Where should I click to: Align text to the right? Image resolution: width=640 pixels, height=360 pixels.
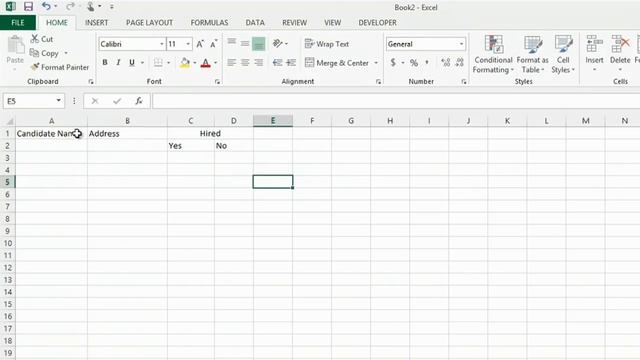point(258,62)
